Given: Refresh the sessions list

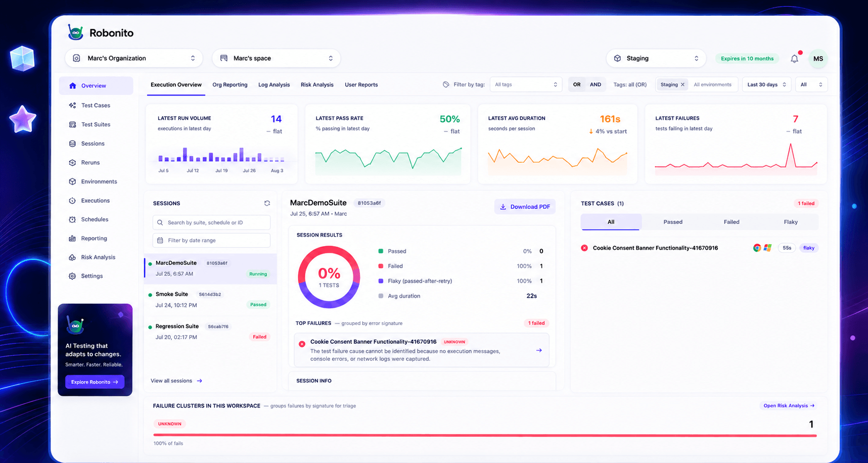Looking at the screenshot, I should 267,203.
